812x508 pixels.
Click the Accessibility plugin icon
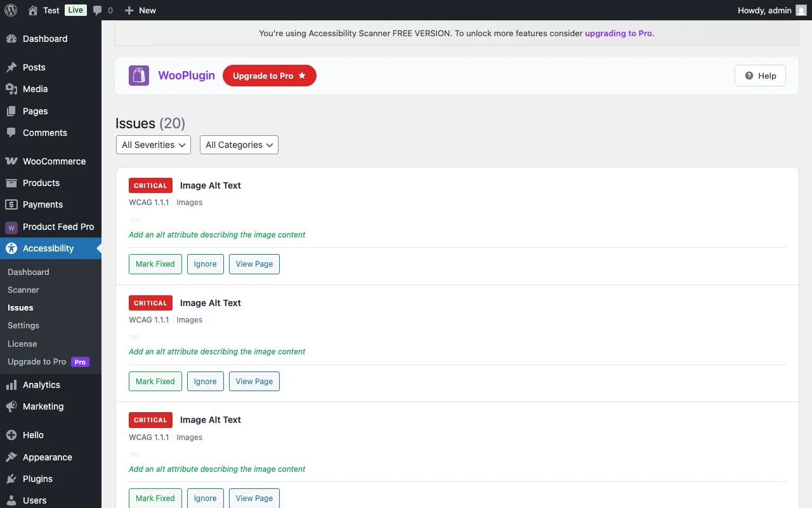[11, 248]
